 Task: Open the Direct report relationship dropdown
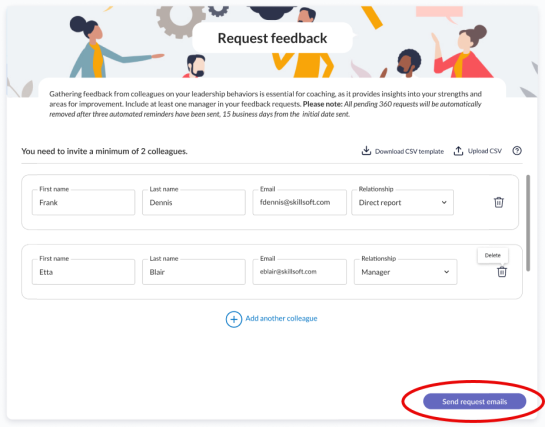click(x=402, y=203)
